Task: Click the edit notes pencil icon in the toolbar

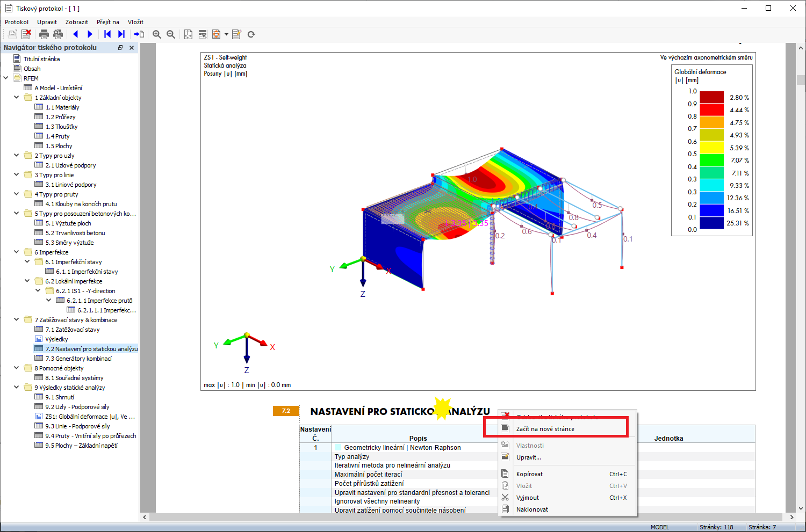Action: click(x=237, y=34)
